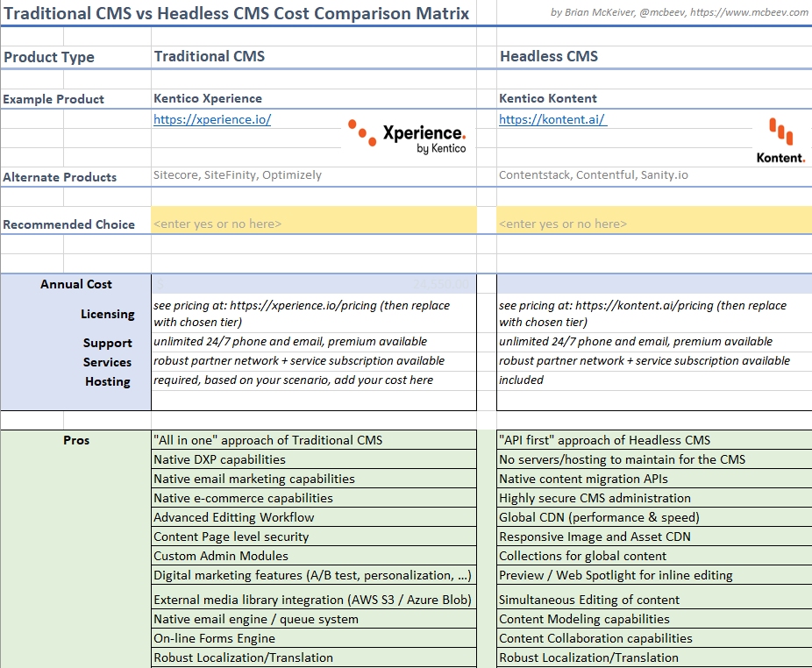This screenshot has height=668, width=812.
Task: Select the Kentico Kontent cell
Action: (x=654, y=98)
